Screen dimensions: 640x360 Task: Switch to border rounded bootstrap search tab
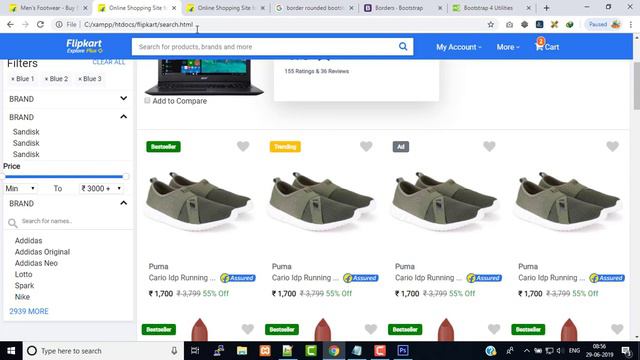(314, 8)
